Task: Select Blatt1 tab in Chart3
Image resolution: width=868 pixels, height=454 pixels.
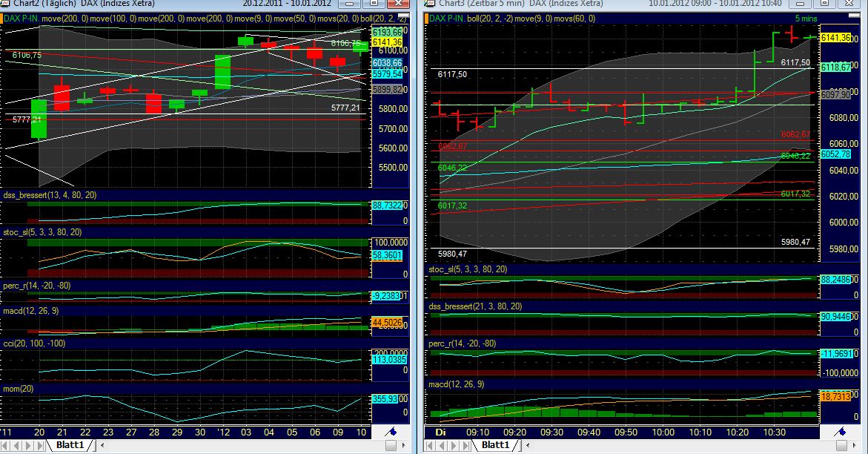Action: [495, 445]
